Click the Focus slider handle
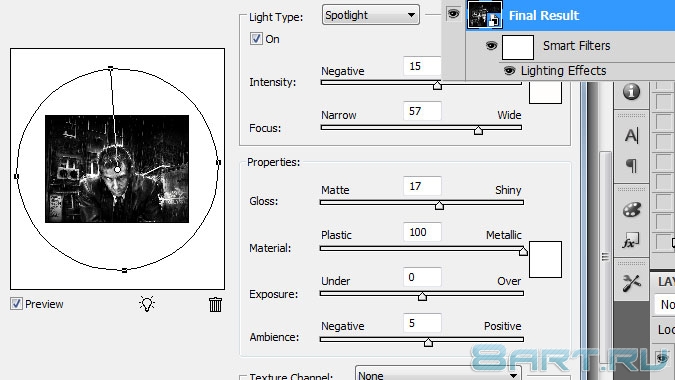This screenshot has width=675, height=380. pyautogui.click(x=478, y=130)
